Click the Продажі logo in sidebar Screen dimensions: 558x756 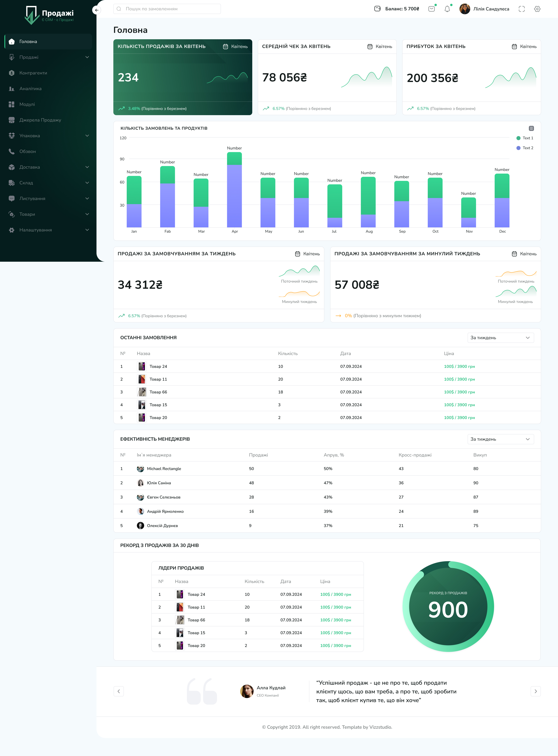click(49, 15)
